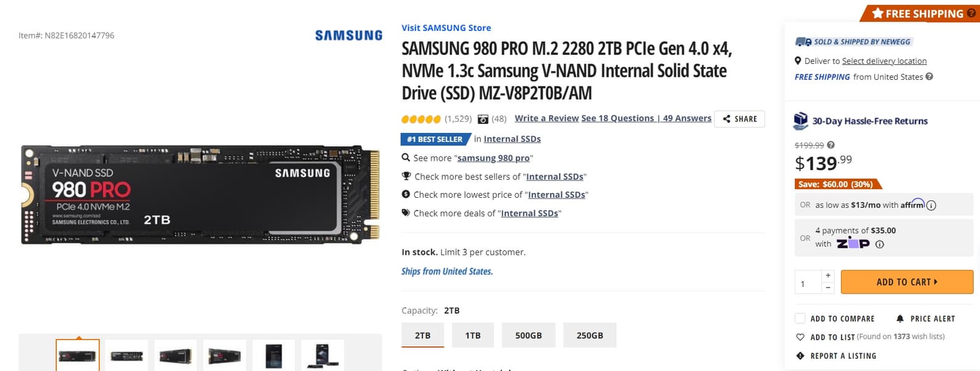Image resolution: width=980 pixels, height=371 pixels.
Task: Open the Write a Review link
Action: (x=547, y=118)
